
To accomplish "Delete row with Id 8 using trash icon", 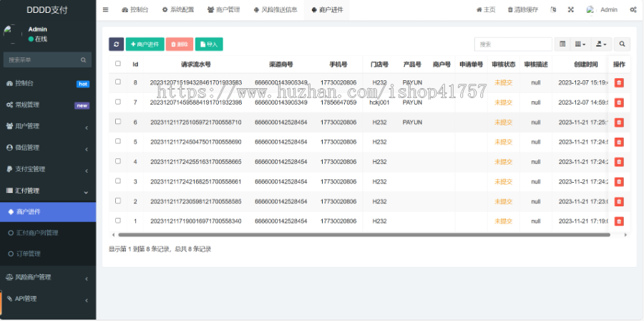I will point(619,82).
